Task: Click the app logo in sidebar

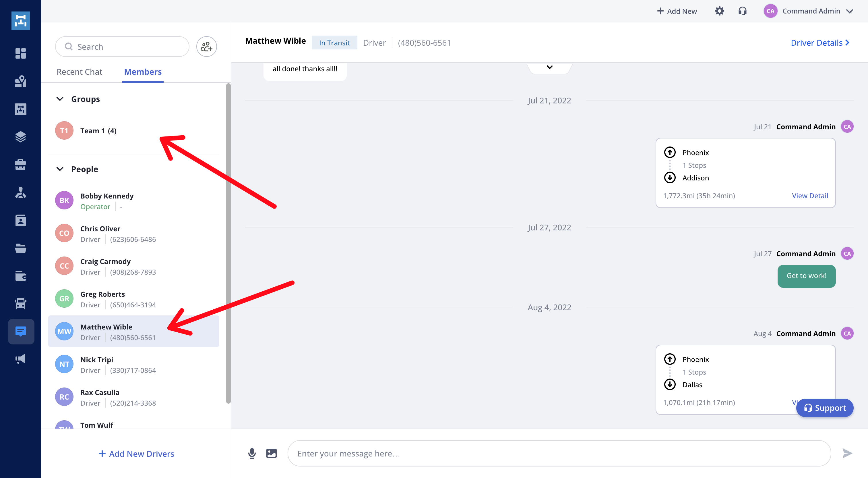Action: pos(21,21)
